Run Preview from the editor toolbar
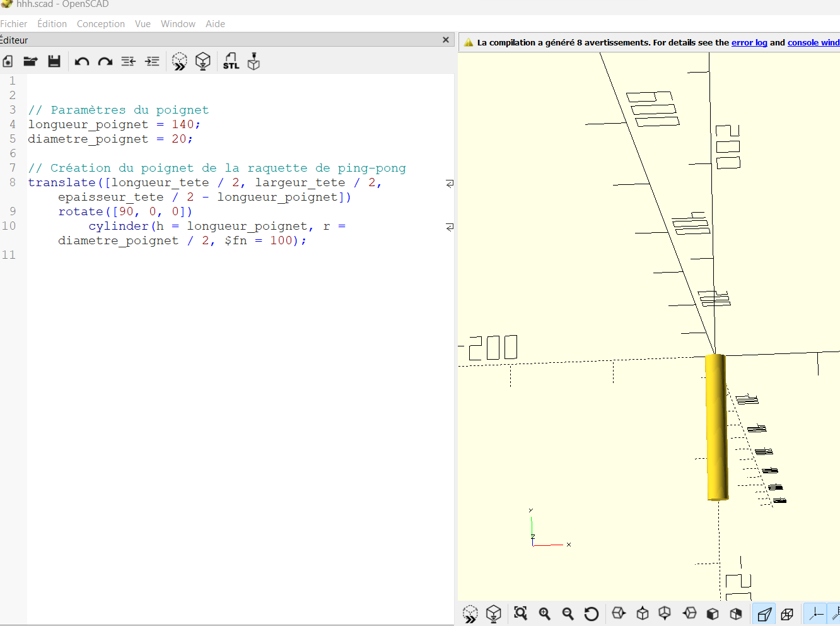 180,61
